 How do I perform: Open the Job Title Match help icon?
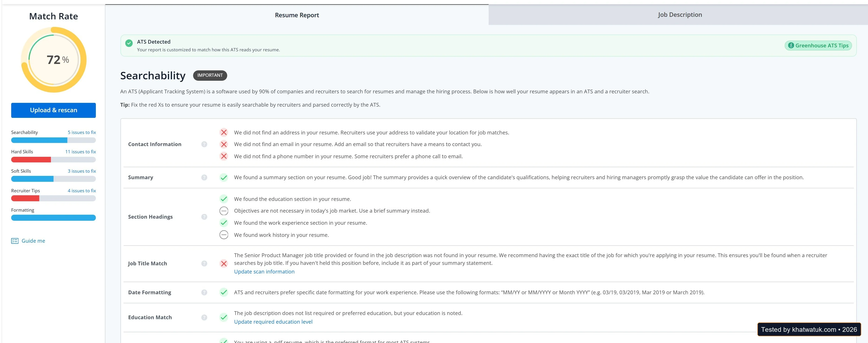204,263
